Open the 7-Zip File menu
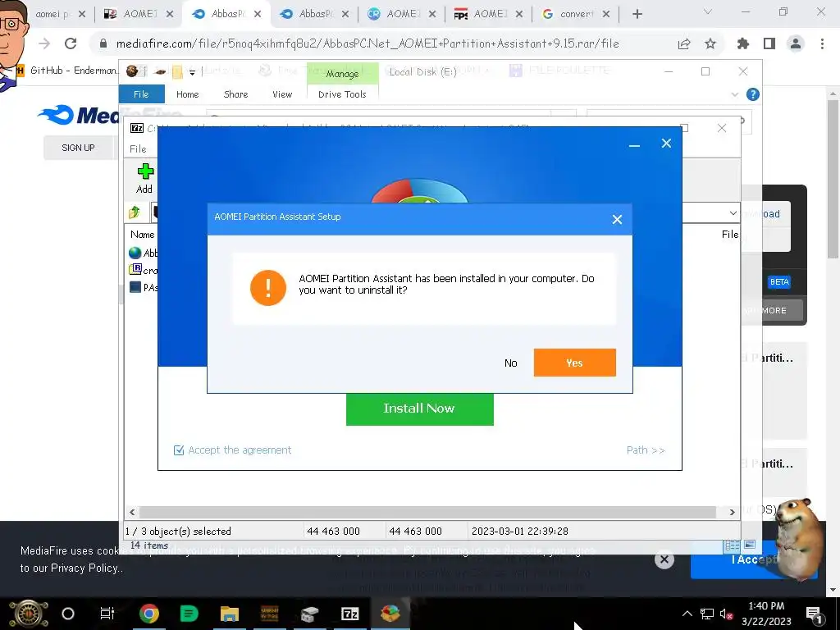Image resolution: width=840 pixels, height=630 pixels. click(x=138, y=149)
